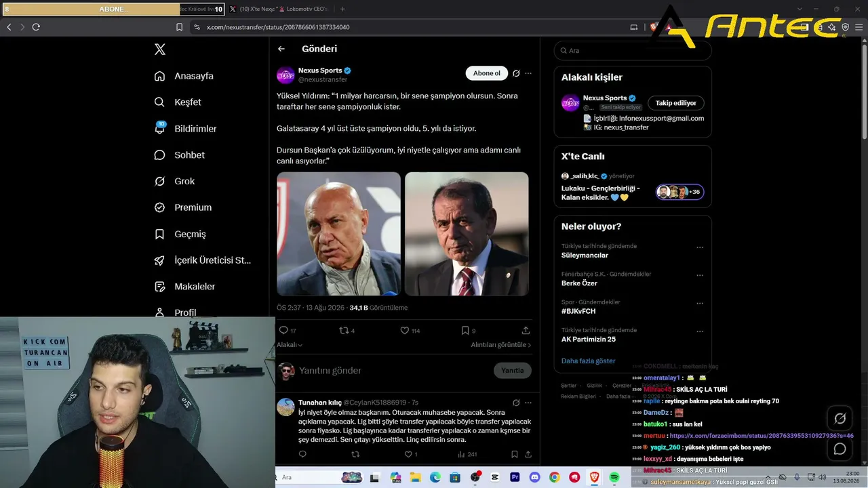Click Daha fazla göster link

[x=588, y=361]
